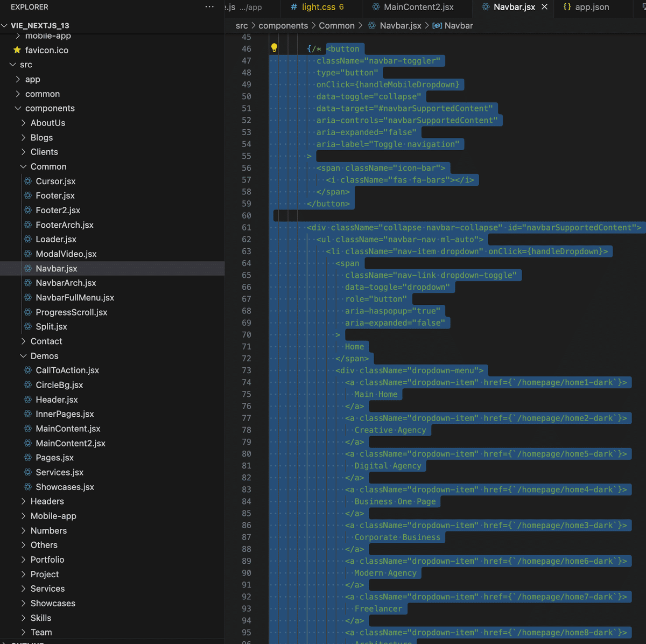
Task: Expand the Others folder
Action: tap(23, 544)
